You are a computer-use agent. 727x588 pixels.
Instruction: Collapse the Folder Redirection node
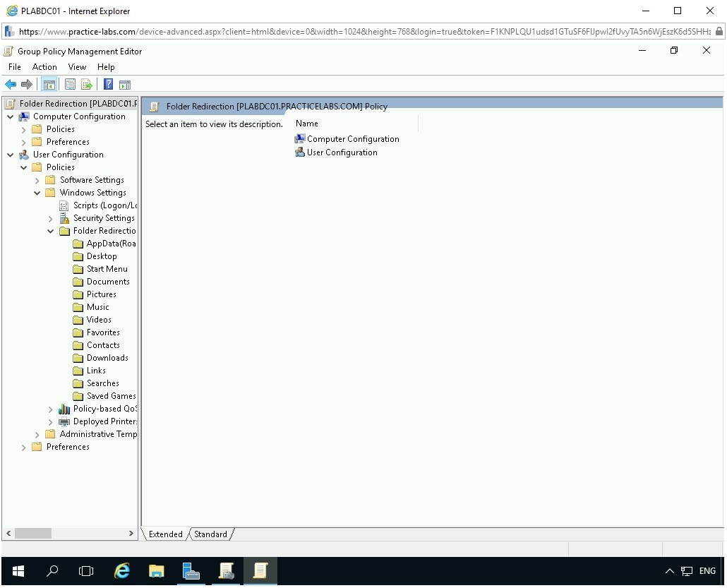(x=51, y=231)
